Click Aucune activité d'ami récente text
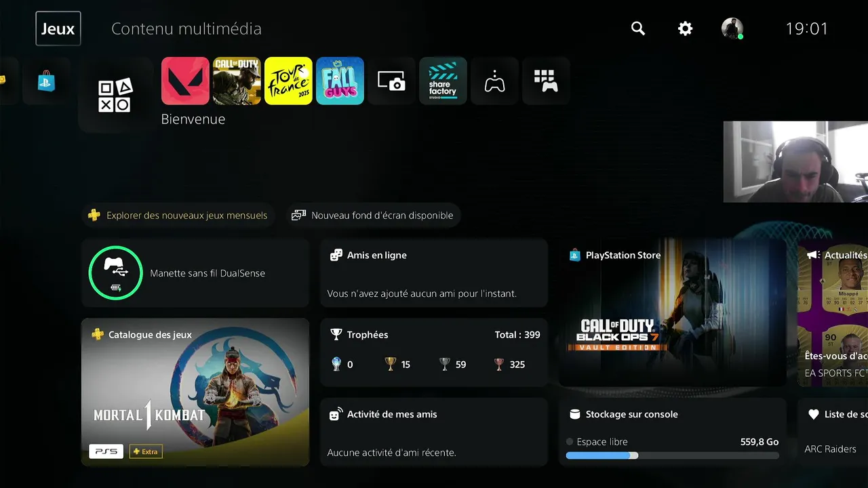The image size is (868, 488). point(391,452)
